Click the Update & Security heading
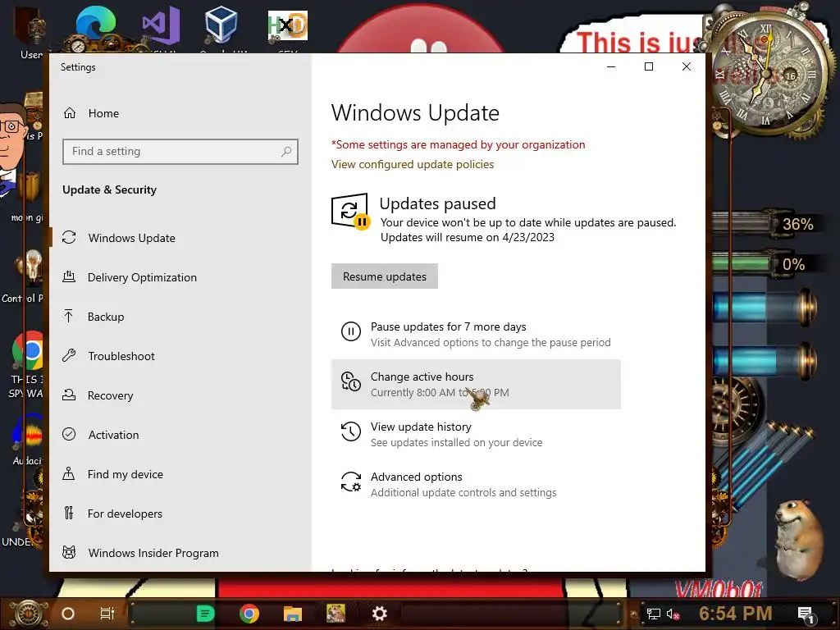 coord(109,189)
